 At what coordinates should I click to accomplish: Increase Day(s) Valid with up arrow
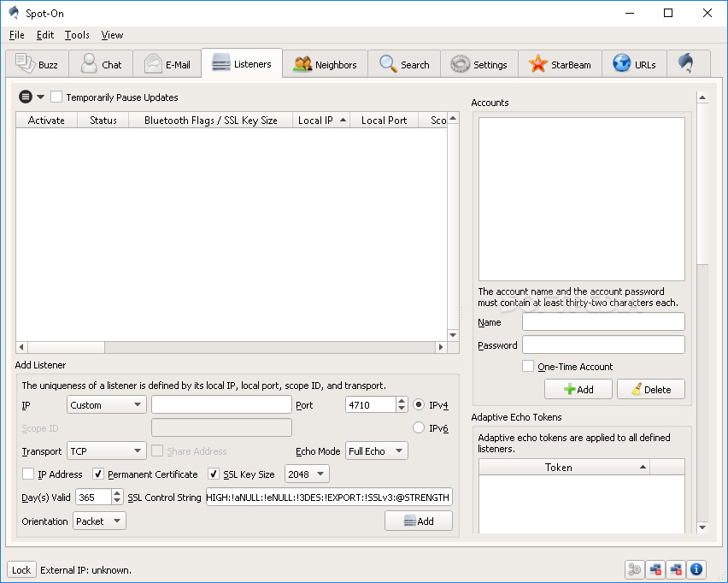point(117,493)
